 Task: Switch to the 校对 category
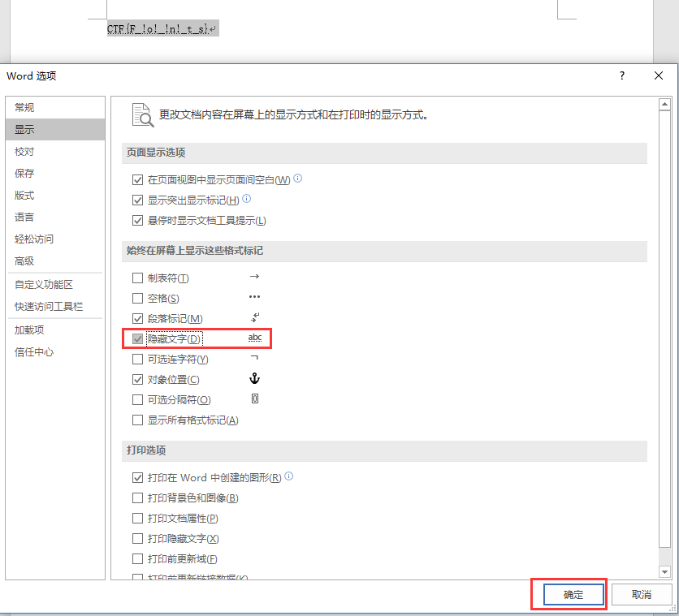tap(24, 152)
